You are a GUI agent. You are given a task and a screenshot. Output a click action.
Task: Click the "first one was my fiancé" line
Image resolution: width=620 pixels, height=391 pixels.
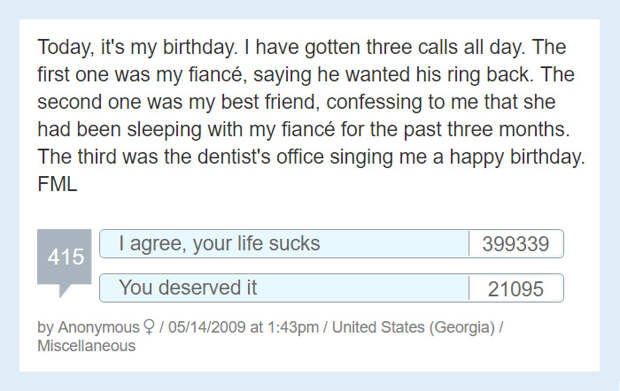pyautogui.click(x=306, y=75)
